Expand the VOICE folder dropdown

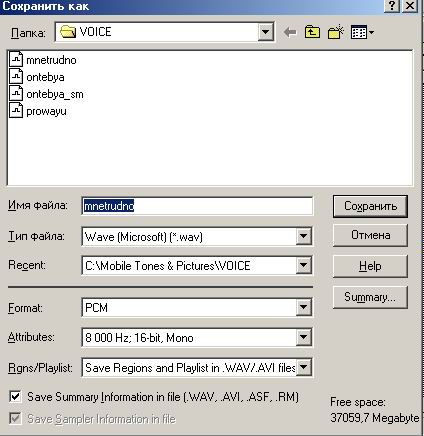click(266, 32)
